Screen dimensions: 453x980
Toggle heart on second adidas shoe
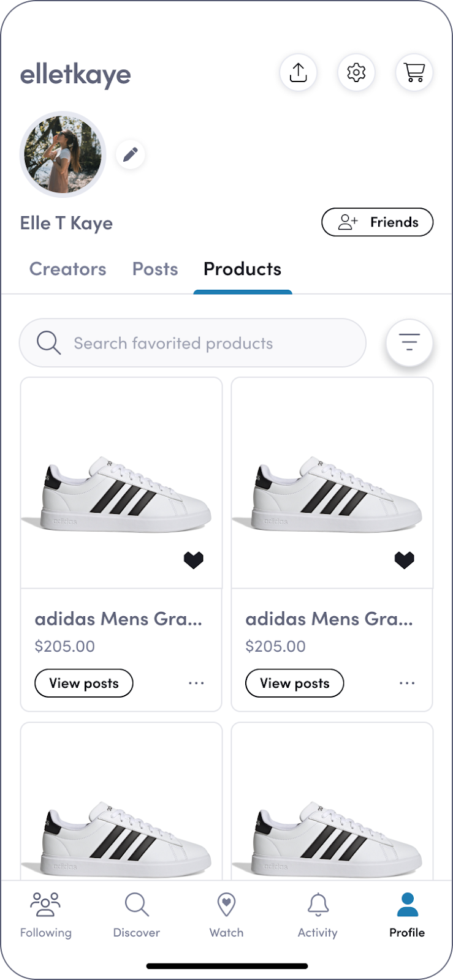coord(405,560)
